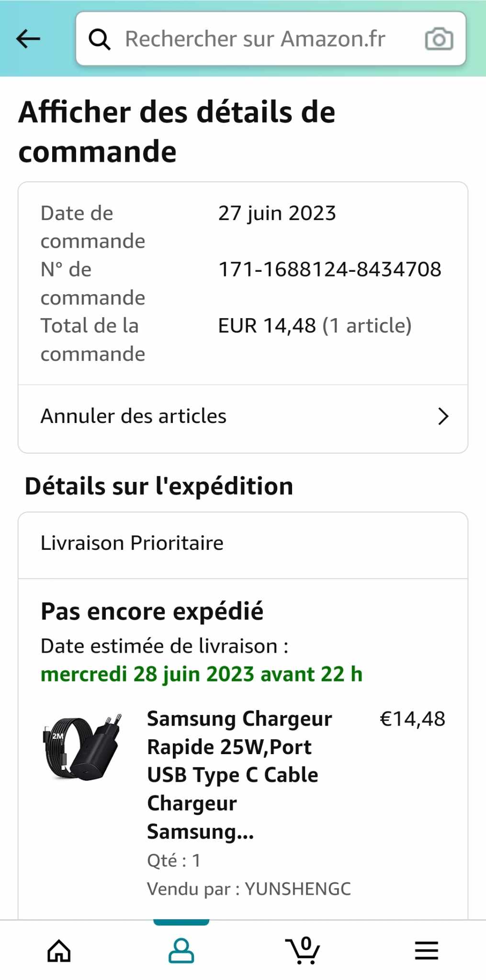Go to the Amazon home tab

tap(59, 950)
